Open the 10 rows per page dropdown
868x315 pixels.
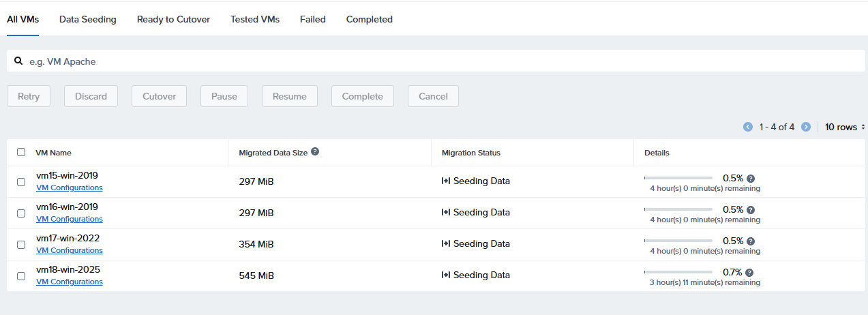click(844, 127)
